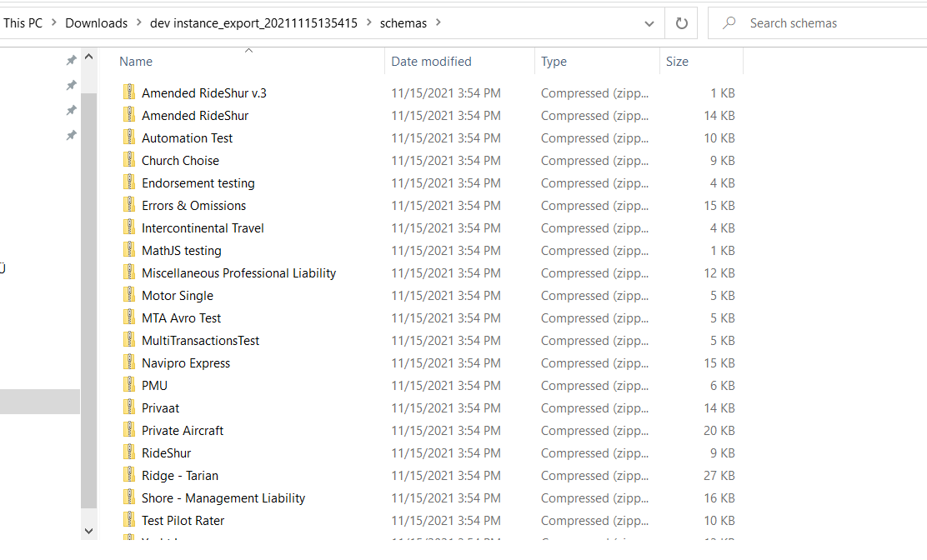
Task: Click the vertical scrollbar down arrow
Action: pyautogui.click(x=88, y=530)
